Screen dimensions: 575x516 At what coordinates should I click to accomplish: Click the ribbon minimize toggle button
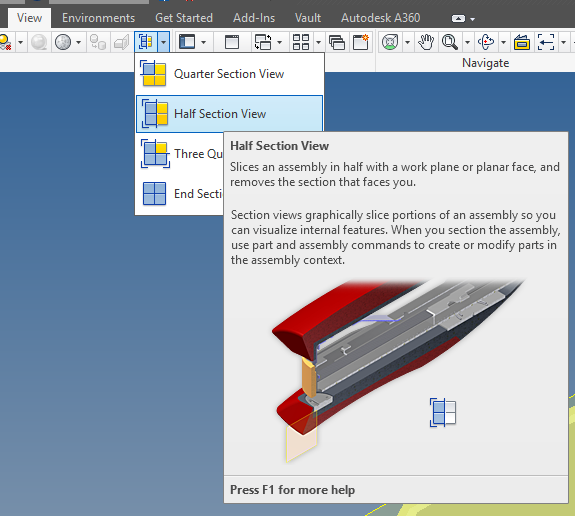click(x=458, y=18)
